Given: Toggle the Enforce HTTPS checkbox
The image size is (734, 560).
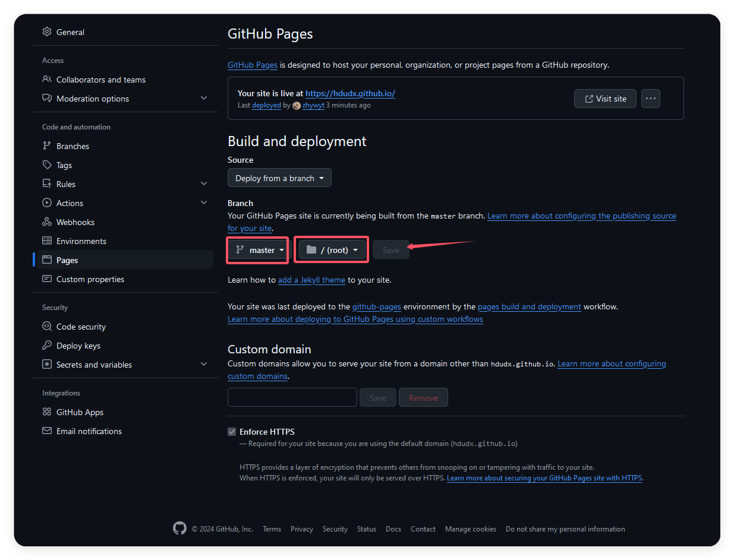Looking at the screenshot, I should point(232,432).
